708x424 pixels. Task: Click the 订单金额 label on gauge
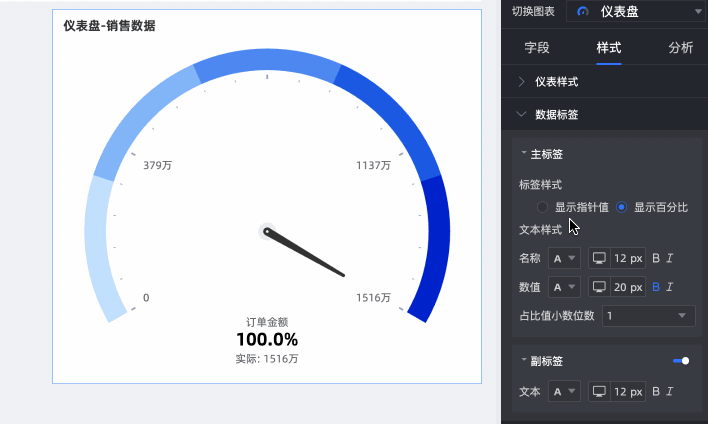coord(267,322)
